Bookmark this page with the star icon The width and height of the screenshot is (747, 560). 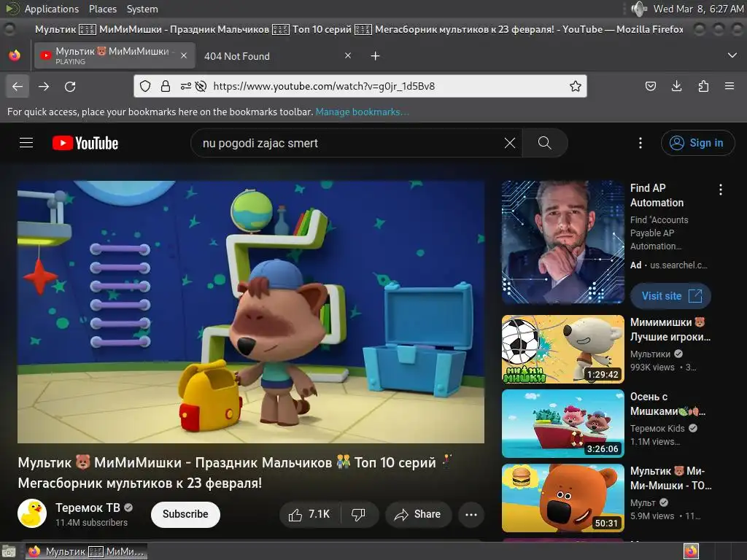(575, 86)
